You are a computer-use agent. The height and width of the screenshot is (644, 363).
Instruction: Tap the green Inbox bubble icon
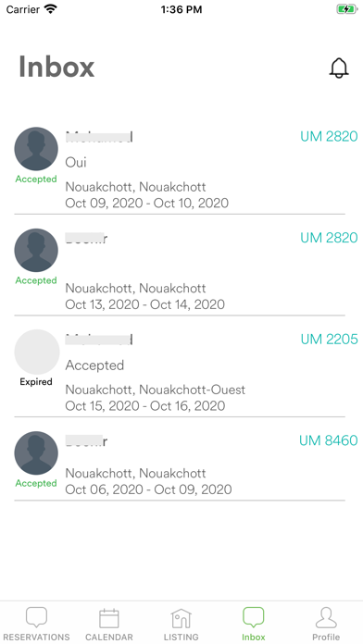pos(253,617)
